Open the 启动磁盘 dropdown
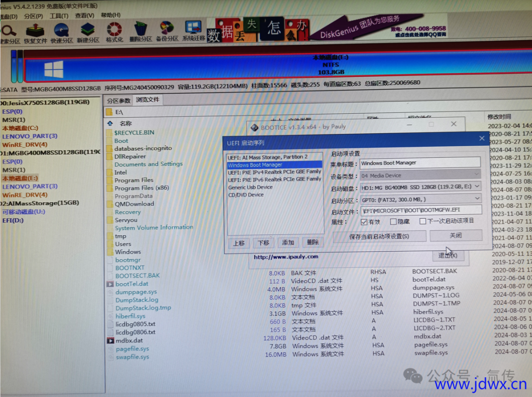Screen dimensions: 532x397 click(421, 187)
